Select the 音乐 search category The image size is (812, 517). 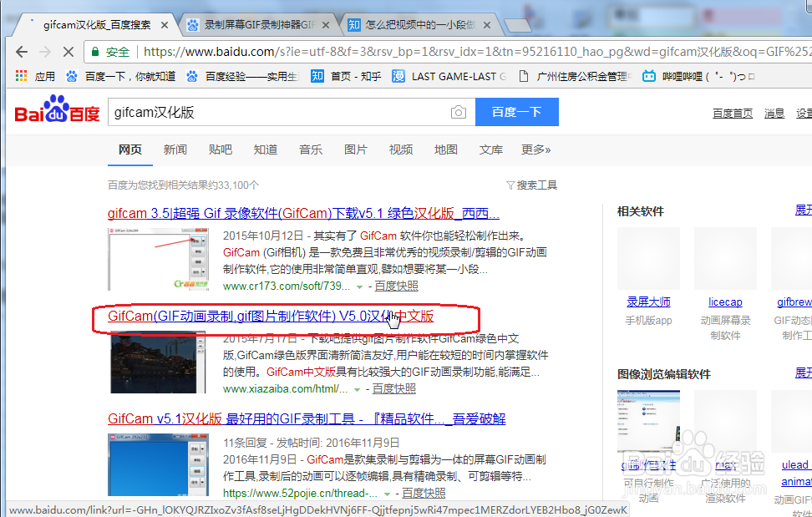point(311,150)
